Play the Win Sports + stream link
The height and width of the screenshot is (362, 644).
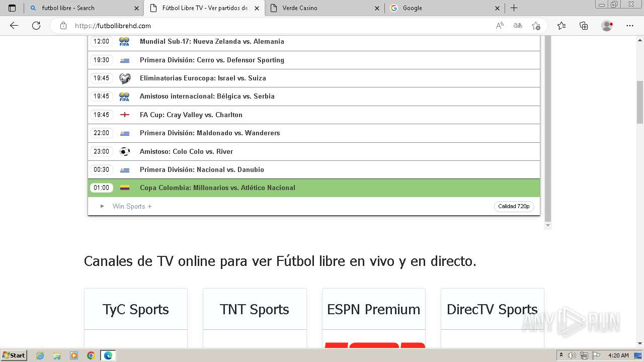[x=132, y=206]
